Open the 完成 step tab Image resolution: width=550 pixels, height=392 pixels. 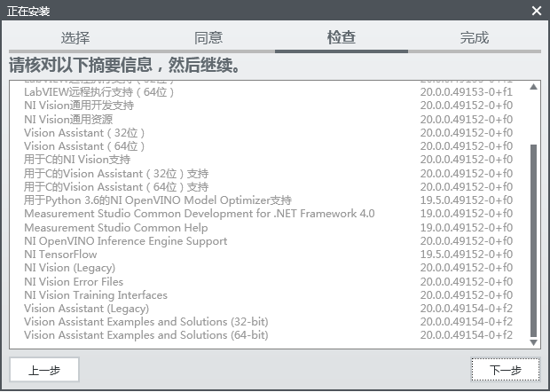(475, 38)
